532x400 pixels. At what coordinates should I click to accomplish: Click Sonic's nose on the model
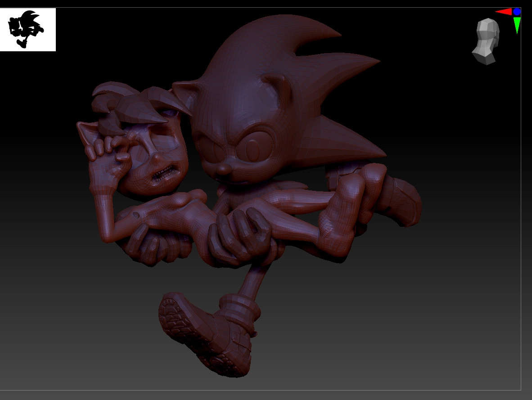point(223,170)
